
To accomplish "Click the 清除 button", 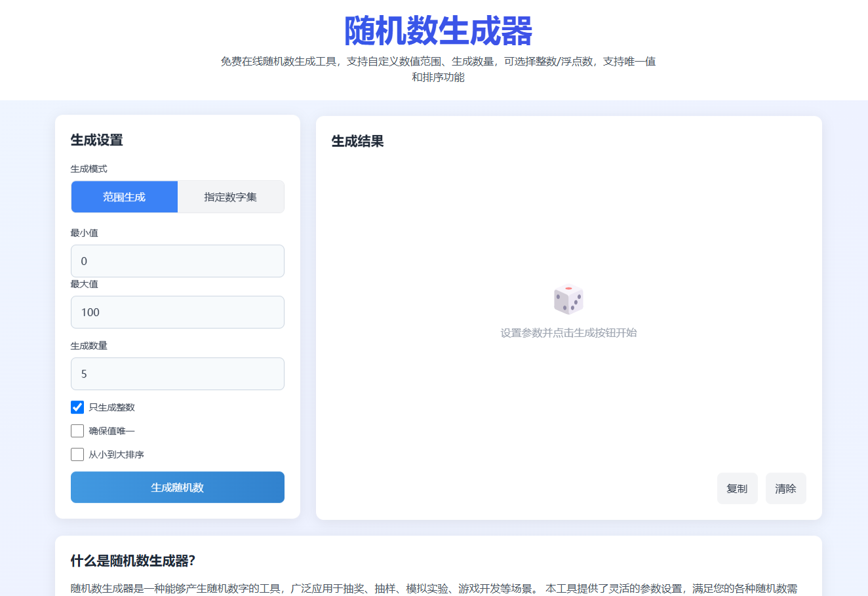I will click(x=785, y=488).
